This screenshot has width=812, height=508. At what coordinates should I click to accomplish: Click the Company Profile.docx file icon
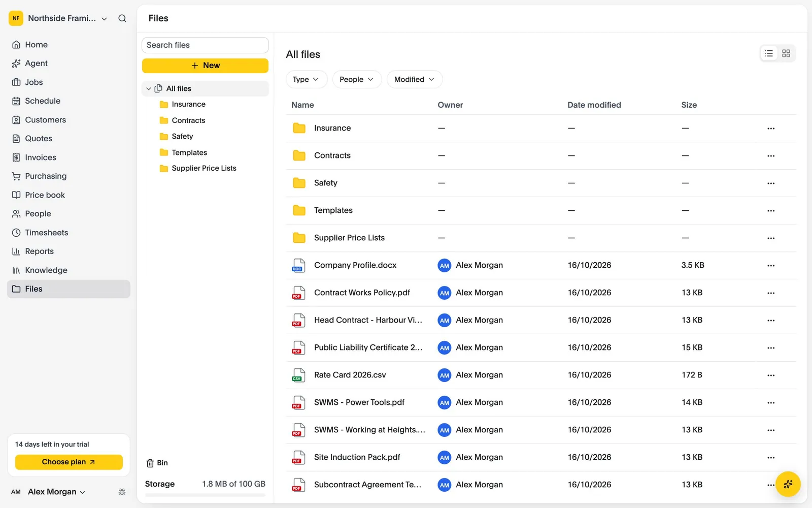(298, 266)
